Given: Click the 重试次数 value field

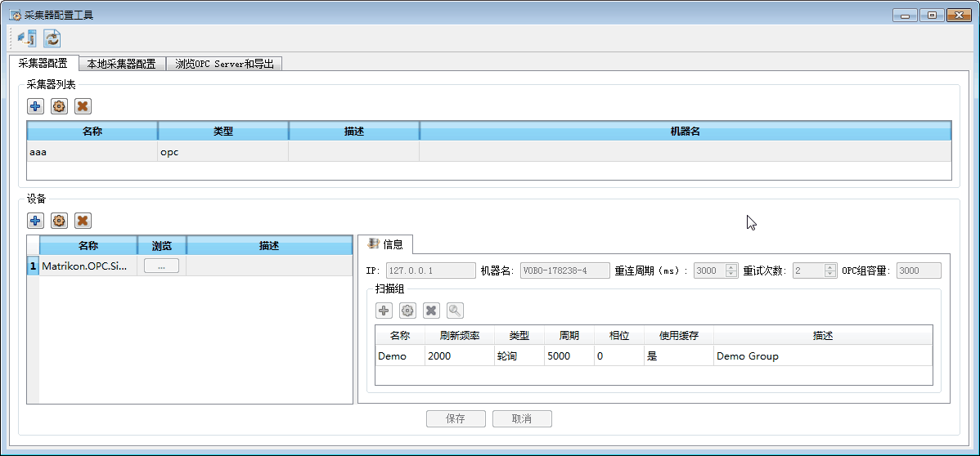Looking at the screenshot, I should tap(809, 270).
